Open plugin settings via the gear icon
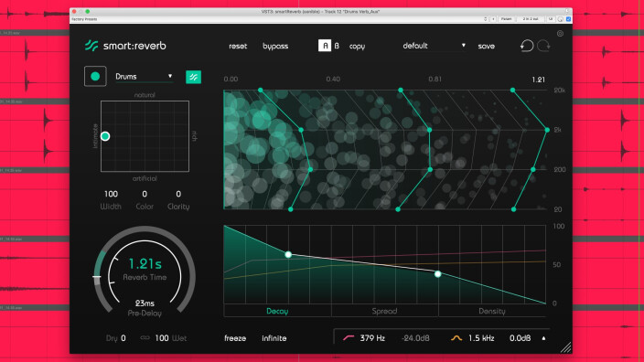 pyautogui.click(x=560, y=34)
